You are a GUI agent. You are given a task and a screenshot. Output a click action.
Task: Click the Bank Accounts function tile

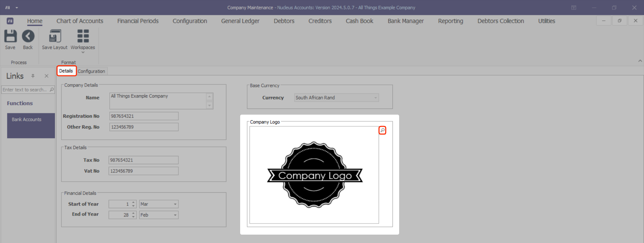click(31, 125)
